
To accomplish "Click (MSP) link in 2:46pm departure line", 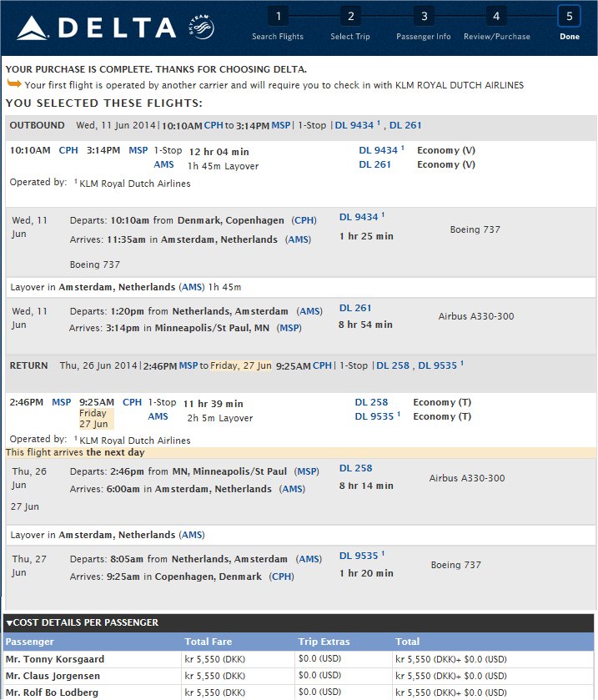I will point(307,472).
